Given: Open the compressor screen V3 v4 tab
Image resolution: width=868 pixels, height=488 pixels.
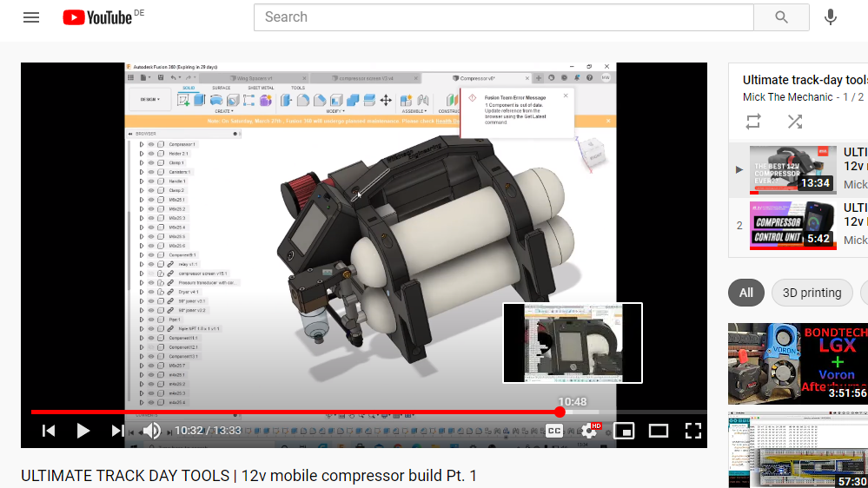Looking at the screenshot, I should [365, 78].
